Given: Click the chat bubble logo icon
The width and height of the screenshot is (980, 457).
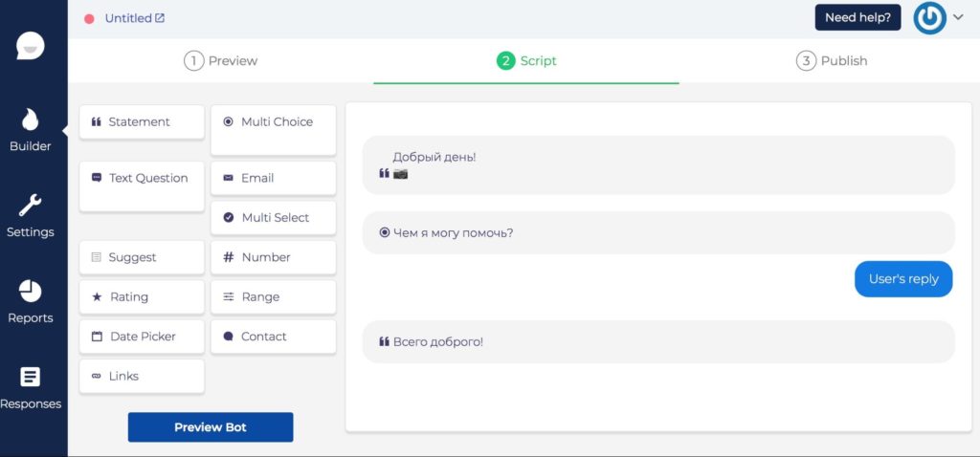Looking at the screenshot, I should click(x=31, y=46).
